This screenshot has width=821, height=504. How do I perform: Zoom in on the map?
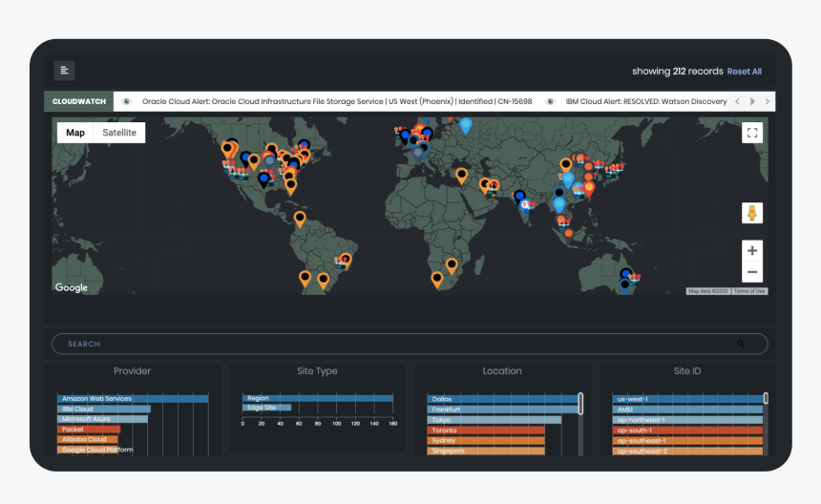(x=752, y=251)
